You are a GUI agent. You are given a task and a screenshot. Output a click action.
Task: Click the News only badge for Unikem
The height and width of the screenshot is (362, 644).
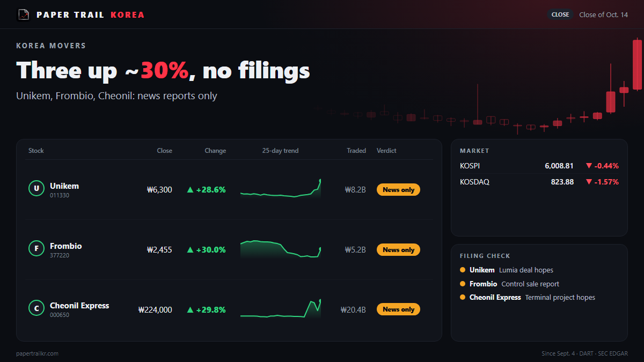(398, 190)
